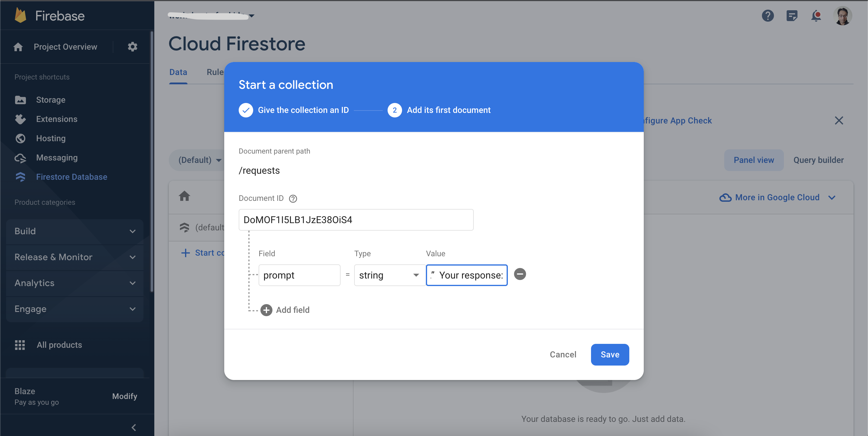Open the help question mark icon
Image resolution: width=868 pixels, height=436 pixels.
tap(768, 16)
